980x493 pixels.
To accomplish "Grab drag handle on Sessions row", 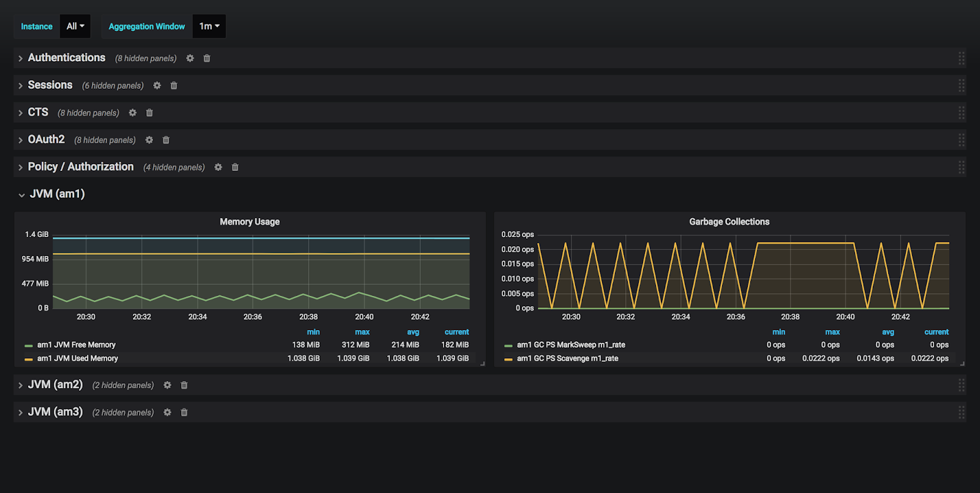I will click(x=962, y=85).
